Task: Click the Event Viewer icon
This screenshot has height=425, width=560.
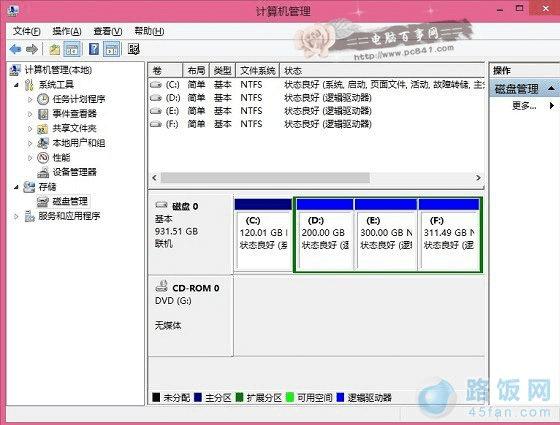Action: pos(43,114)
